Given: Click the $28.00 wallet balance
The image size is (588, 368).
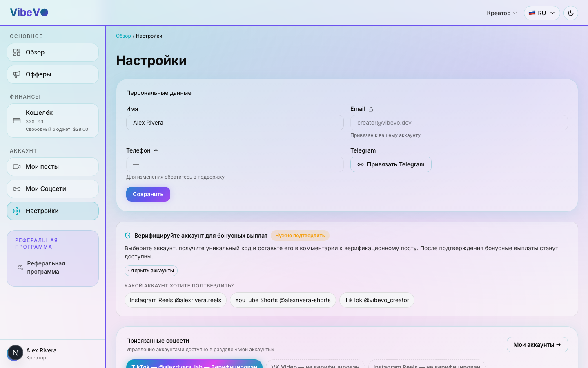Looking at the screenshot, I should tap(34, 122).
